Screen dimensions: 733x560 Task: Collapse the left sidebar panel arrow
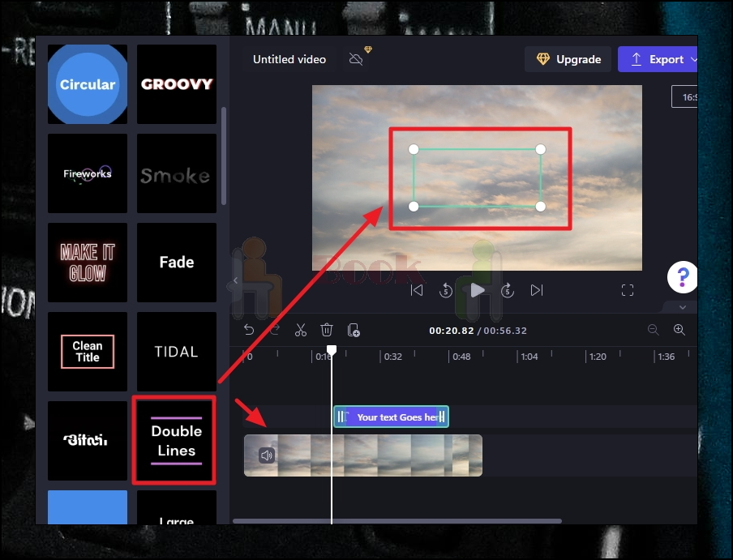pyautogui.click(x=236, y=280)
